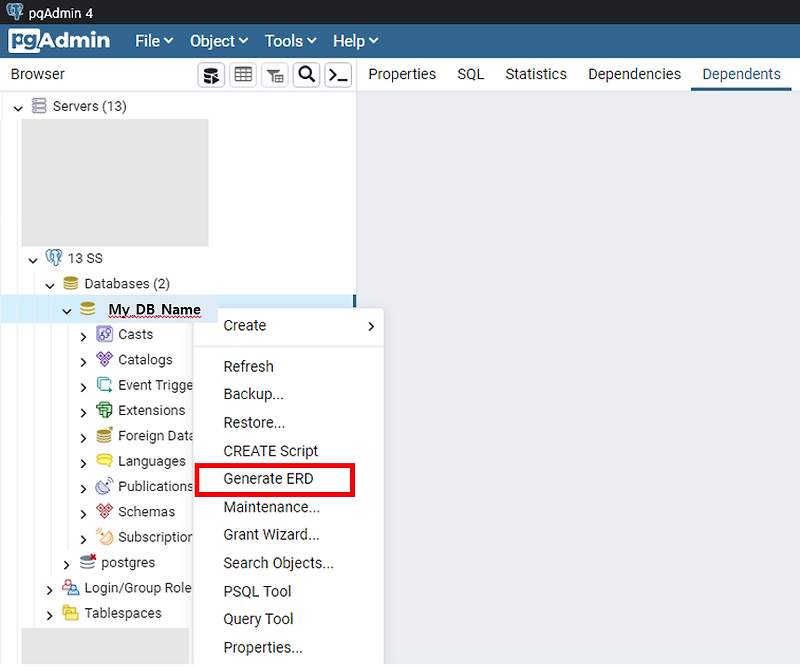This screenshot has width=800, height=667.
Task: Click the View Data table grid icon
Action: (243, 74)
